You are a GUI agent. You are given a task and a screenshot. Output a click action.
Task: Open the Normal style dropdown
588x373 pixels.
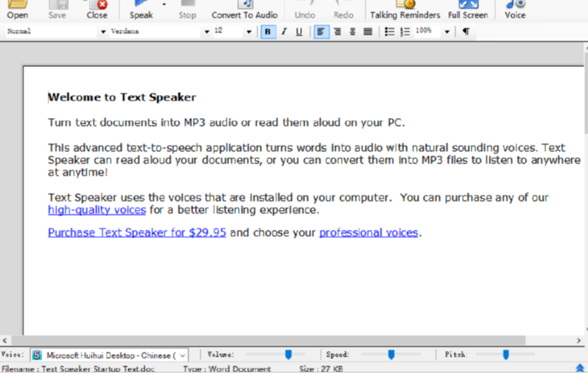[x=103, y=32]
